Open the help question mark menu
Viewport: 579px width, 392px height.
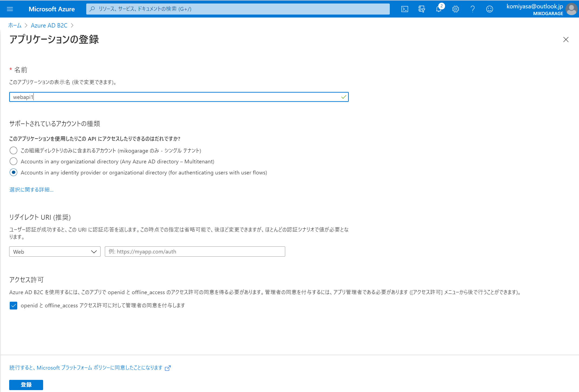(x=473, y=9)
